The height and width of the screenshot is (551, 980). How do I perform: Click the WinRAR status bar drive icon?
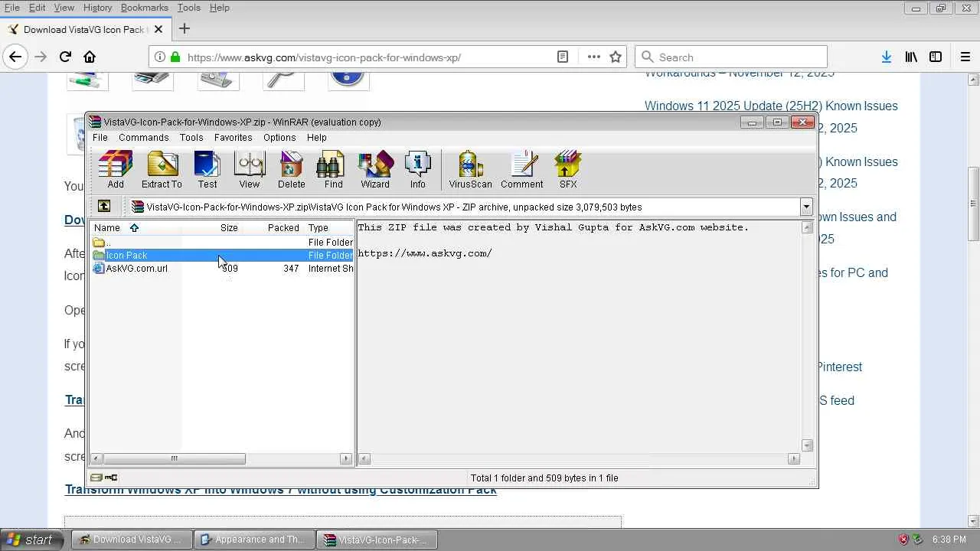tap(96, 478)
